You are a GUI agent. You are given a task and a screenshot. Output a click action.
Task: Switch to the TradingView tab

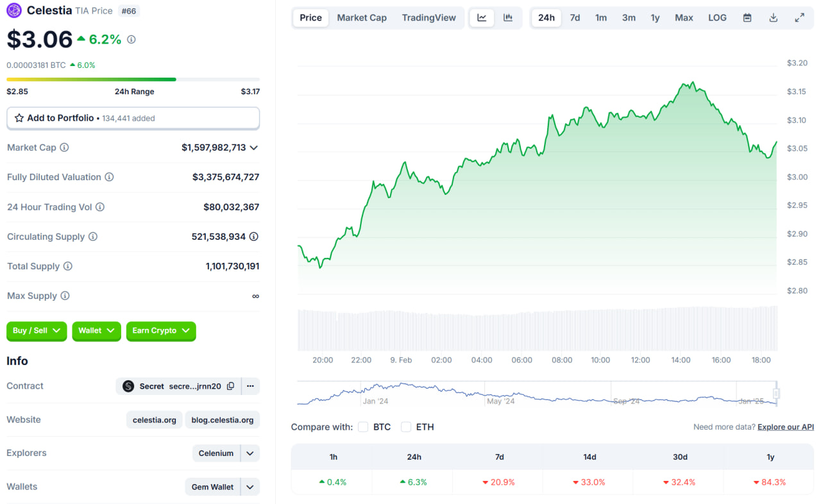pyautogui.click(x=429, y=18)
